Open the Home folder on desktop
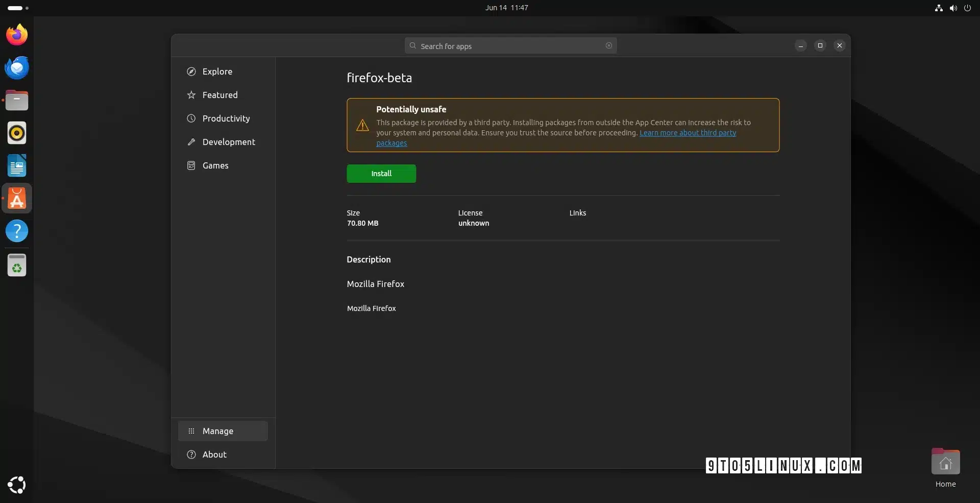Screen dimensions: 980x503 point(945,463)
